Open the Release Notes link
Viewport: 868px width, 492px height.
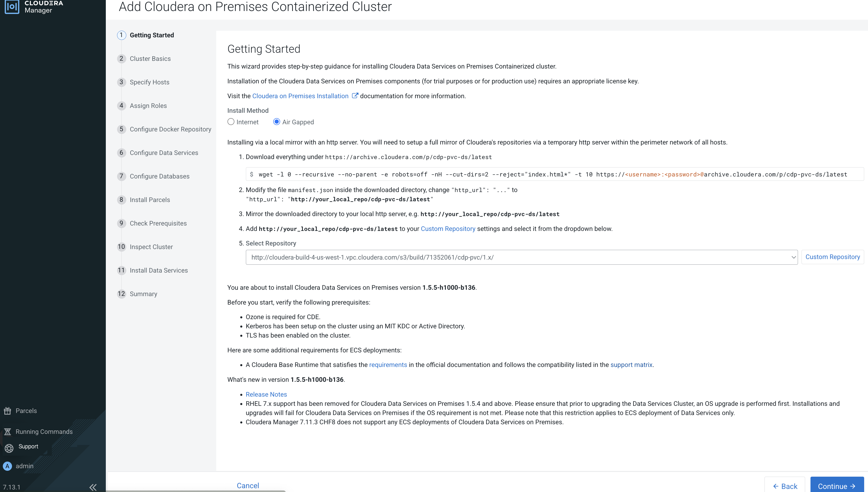point(266,394)
